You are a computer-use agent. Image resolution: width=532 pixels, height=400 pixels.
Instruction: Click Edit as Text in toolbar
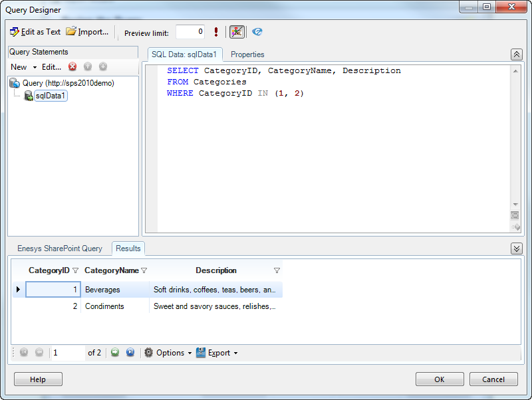tap(35, 32)
